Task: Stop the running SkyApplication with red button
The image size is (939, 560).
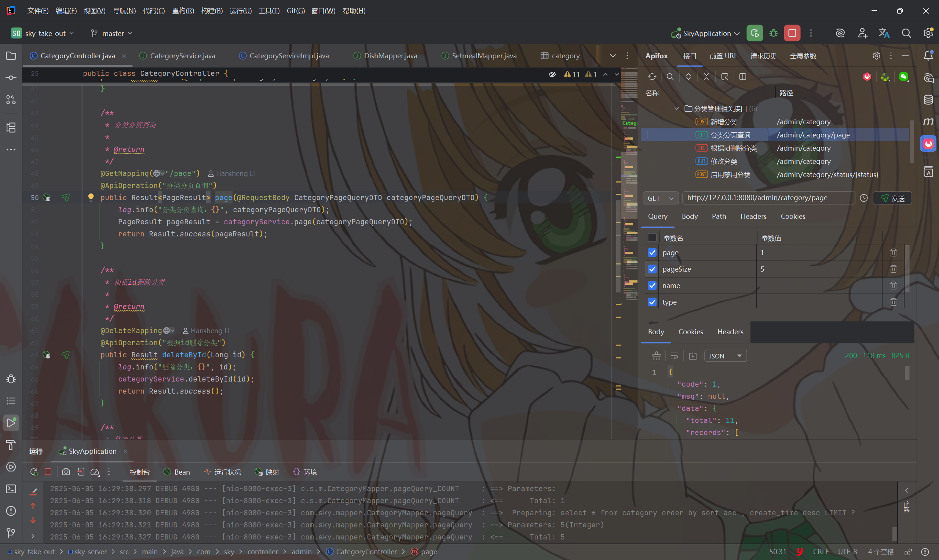Action: (792, 33)
